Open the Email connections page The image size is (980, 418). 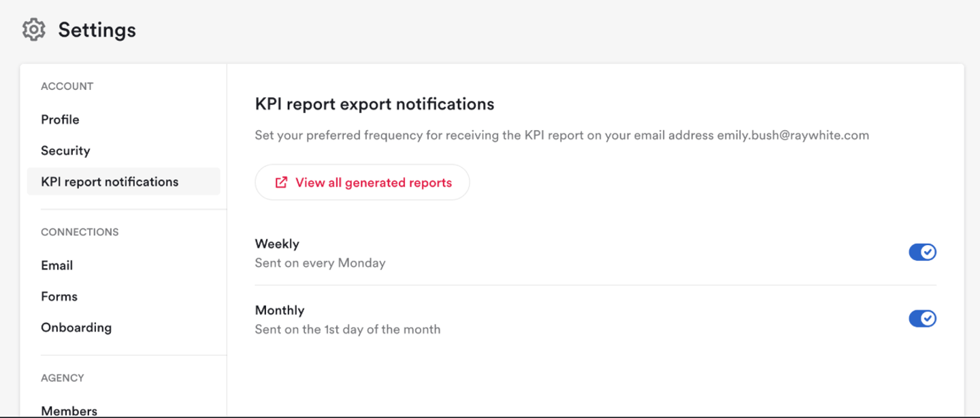56,266
